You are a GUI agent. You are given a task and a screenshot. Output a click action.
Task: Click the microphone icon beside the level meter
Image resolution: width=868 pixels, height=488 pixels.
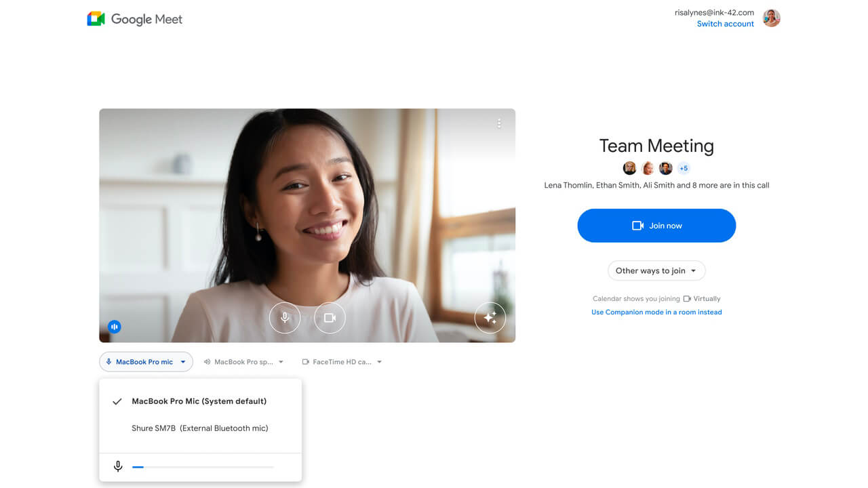click(x=118, y=466)
